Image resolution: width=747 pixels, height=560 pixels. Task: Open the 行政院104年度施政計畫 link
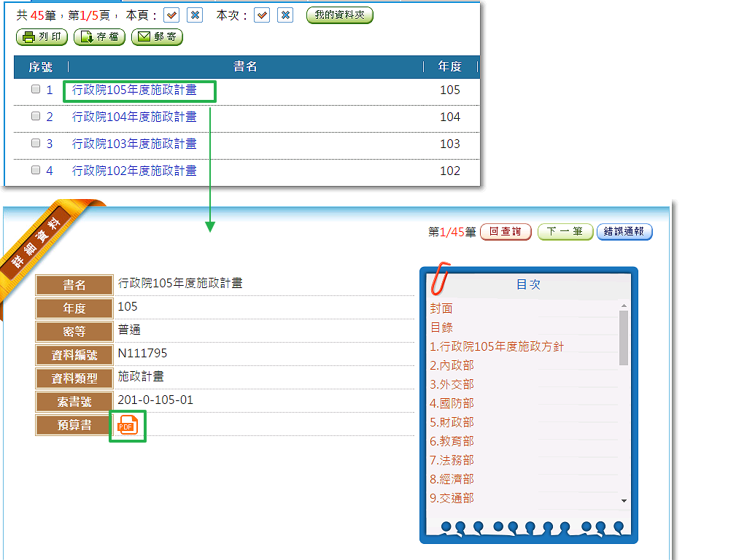(x=134, y=117)
